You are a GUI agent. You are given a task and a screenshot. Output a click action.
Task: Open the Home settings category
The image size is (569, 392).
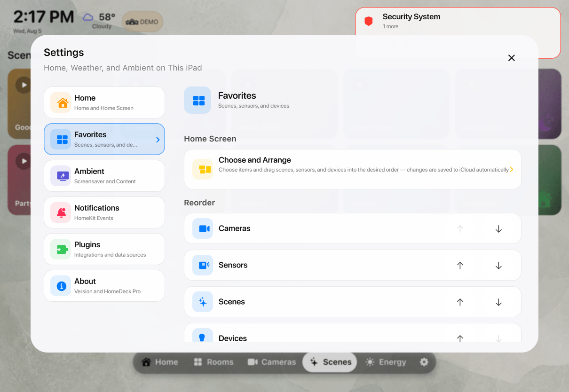(x=104, y=102)
